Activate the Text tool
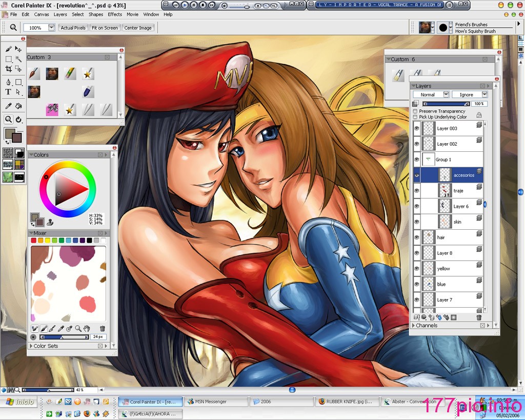Image resolution: width=525 pixels, height=420 pixels. pyautogui.click(x=8, y=92)
